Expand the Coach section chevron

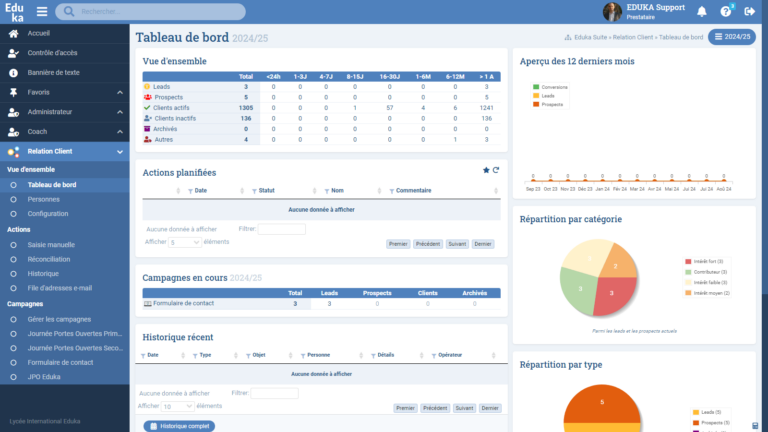click(x=120, y=132)
